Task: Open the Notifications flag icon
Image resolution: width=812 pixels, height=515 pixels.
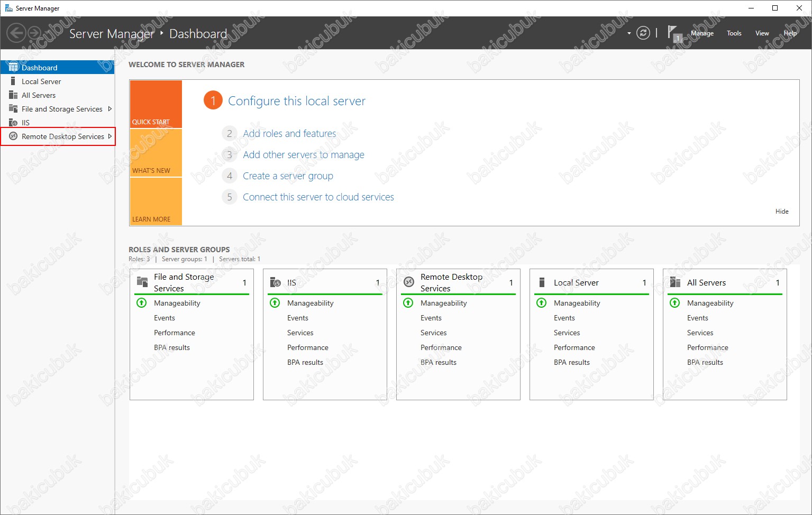Action: 674,33
